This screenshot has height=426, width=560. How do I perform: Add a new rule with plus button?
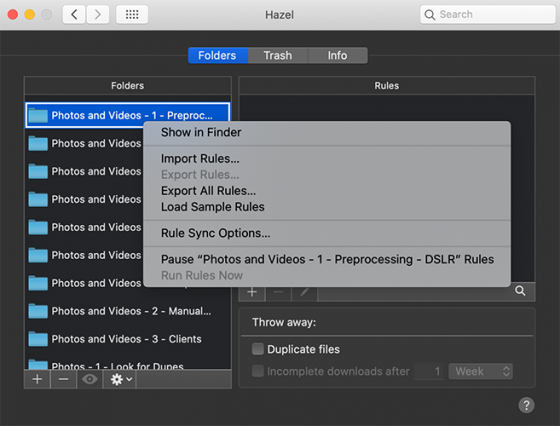[252, 292]
